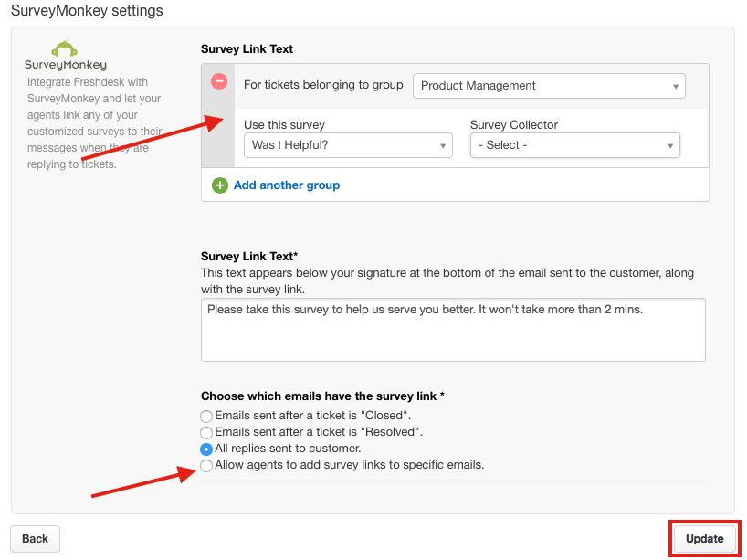Viewport: 747px width, 560px height.
Task: Click the SurveyMonkey logo
Action: (x=66, y=56)
